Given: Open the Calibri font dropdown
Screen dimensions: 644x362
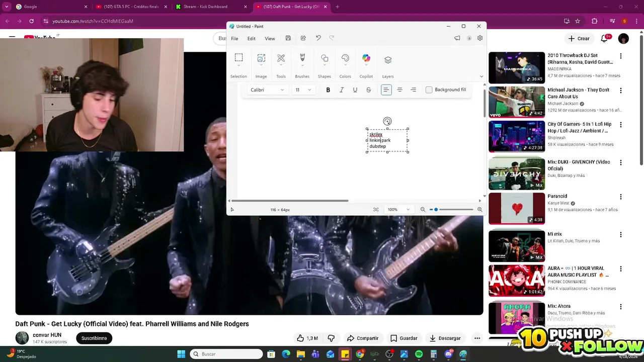Looking at the screenshot, I should [268, 90].
